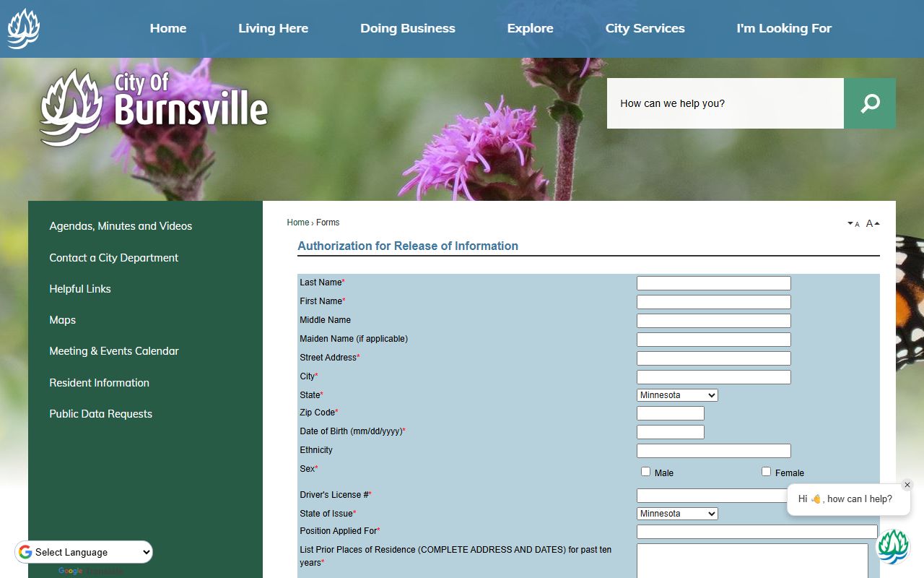Click the Street Address input field
Screen dimensions: 924x578
click(714, 358)
